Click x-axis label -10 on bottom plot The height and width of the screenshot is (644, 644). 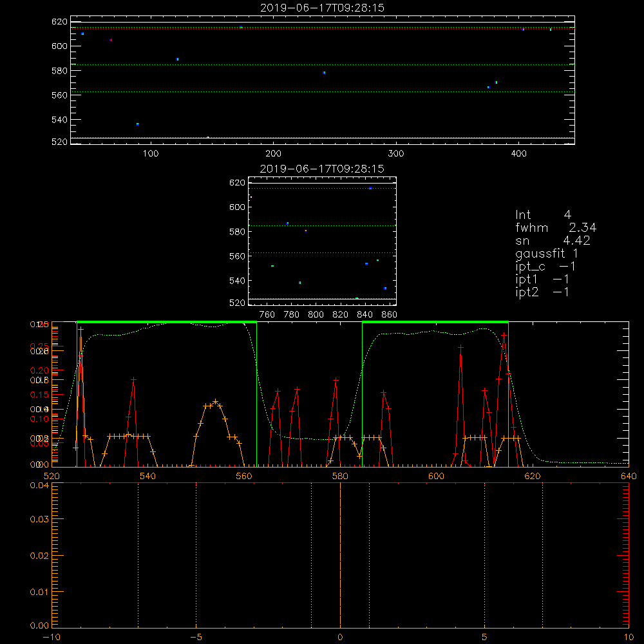click(52, 638)
